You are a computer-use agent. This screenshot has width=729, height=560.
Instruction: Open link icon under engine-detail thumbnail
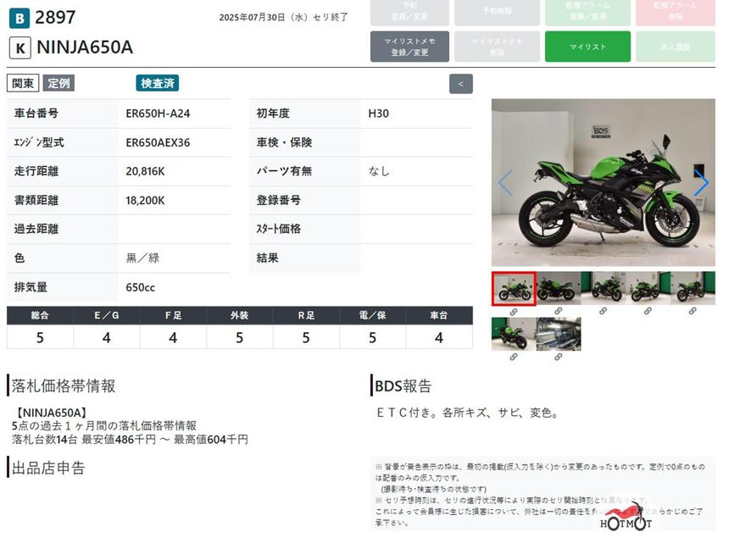tap(558, 357)
